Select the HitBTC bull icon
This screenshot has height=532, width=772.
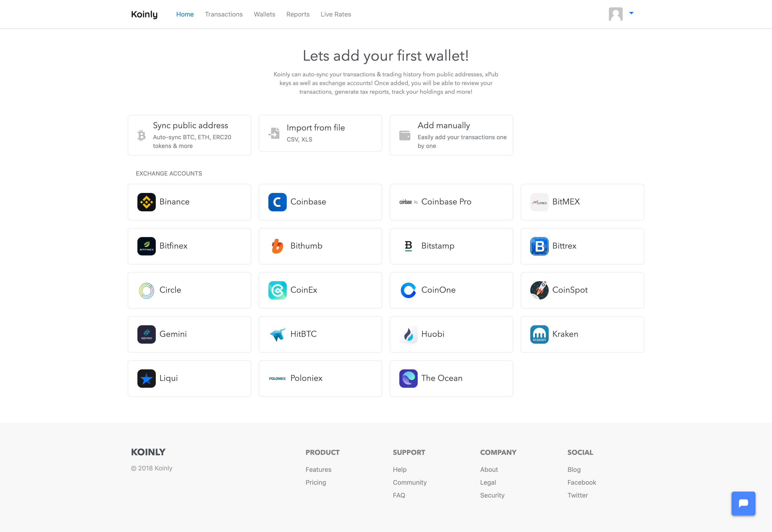point(277,334)
